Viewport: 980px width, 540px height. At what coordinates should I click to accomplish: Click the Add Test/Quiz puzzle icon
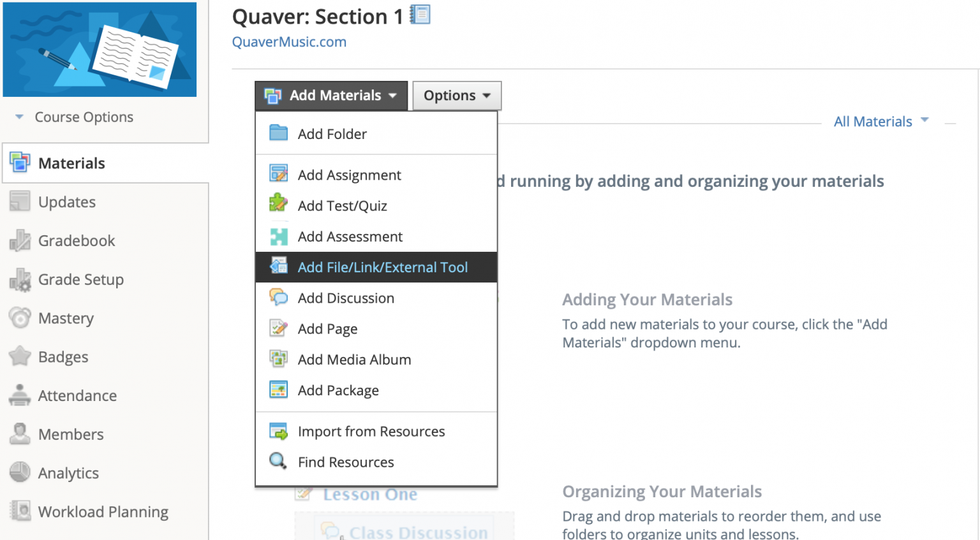pos(278,204)
